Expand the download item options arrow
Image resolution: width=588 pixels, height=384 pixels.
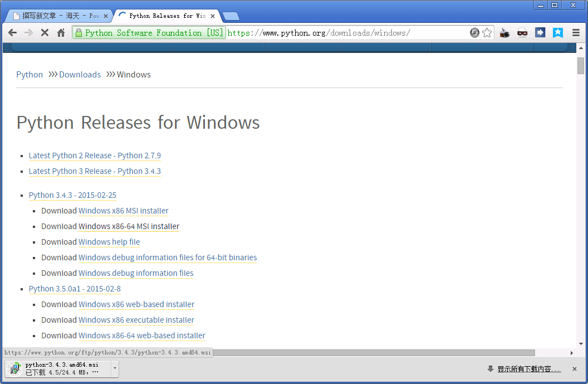[115, 368]
